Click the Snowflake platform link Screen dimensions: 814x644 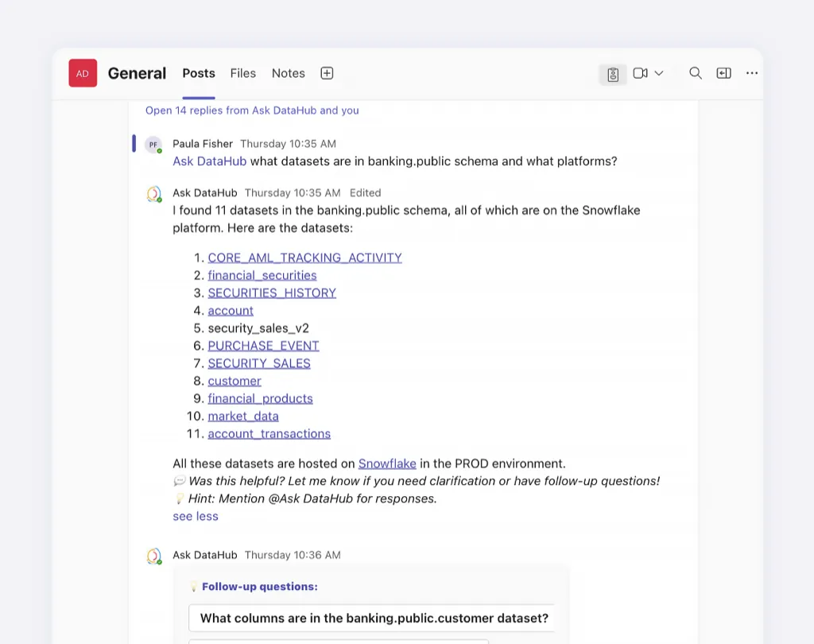pyautogui.click(x=387, y=464)
